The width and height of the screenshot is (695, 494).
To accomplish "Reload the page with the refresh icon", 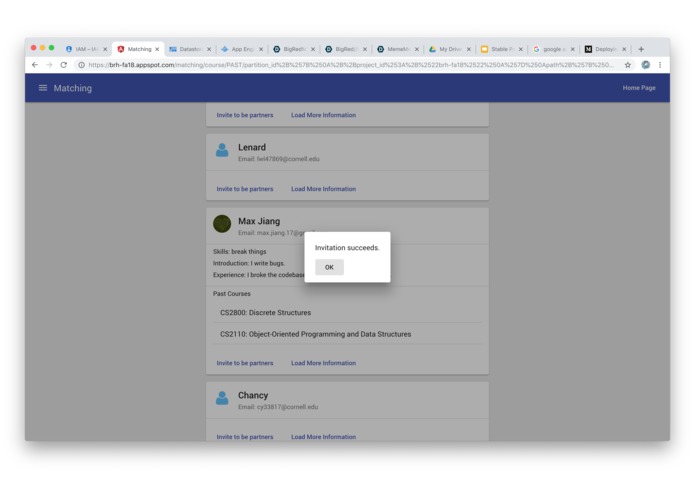I will (x=63, y=65).
